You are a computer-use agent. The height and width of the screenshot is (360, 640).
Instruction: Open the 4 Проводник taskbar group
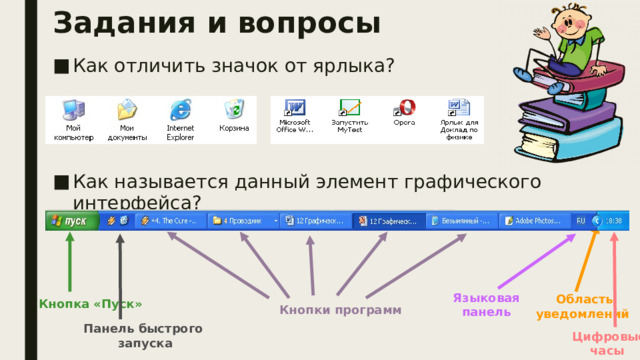pyautogui.click(x=243, y=221)
